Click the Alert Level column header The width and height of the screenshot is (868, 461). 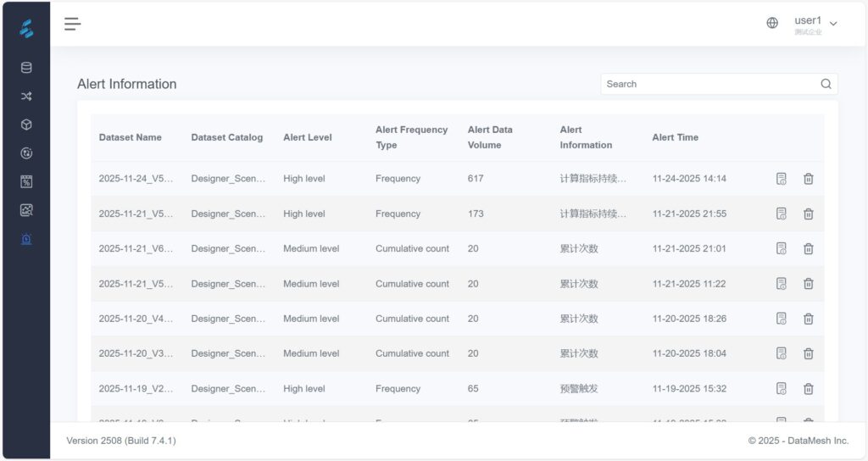(x=307, y=137)
